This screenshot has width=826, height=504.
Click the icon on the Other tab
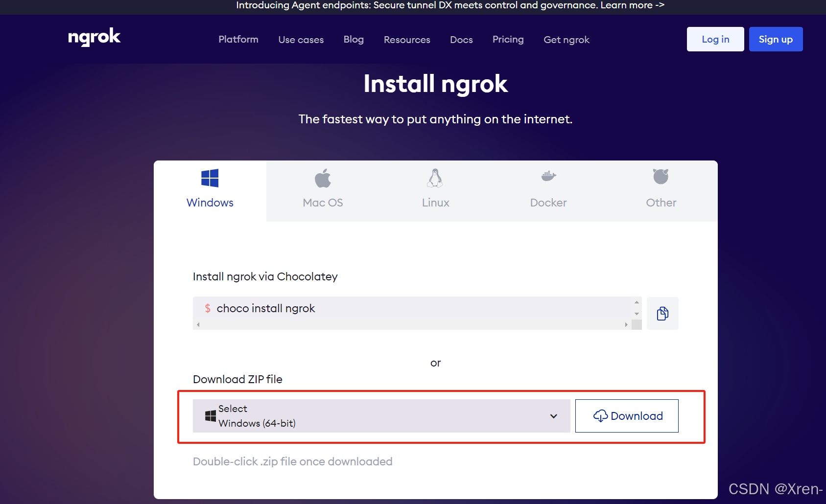[x=661, y=176]
